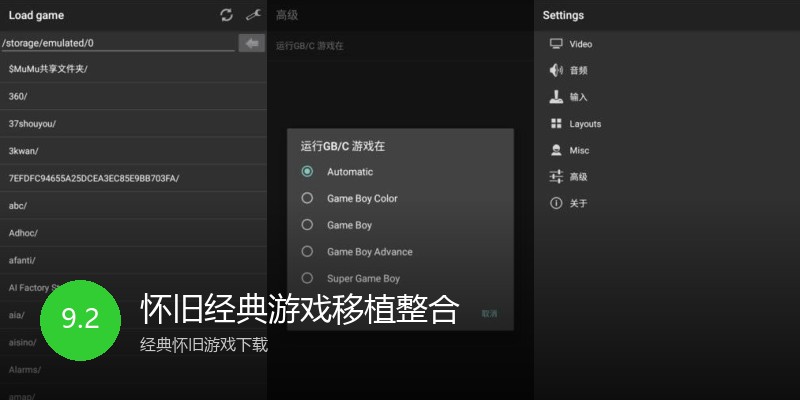800x400 pixels.
Task: Click the dimmed 运行GB/C 游戏在 setting row
Action: click(401, 46)
